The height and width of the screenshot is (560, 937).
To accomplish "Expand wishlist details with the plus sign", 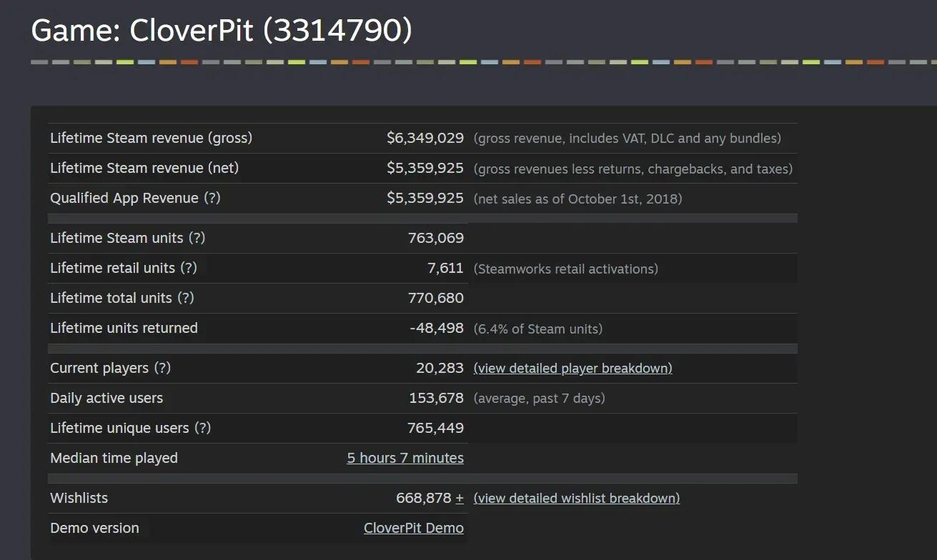I will [460, 498].
